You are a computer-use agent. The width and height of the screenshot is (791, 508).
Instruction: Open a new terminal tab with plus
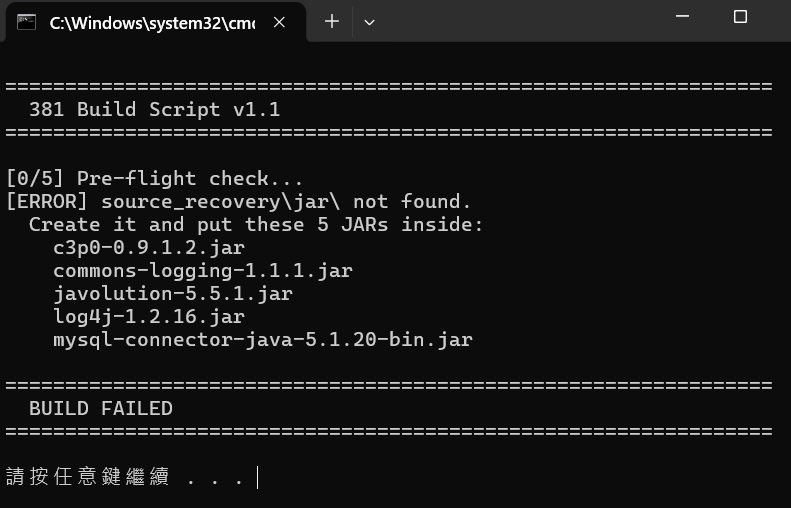pyautogui.click(x=331, y=22)
